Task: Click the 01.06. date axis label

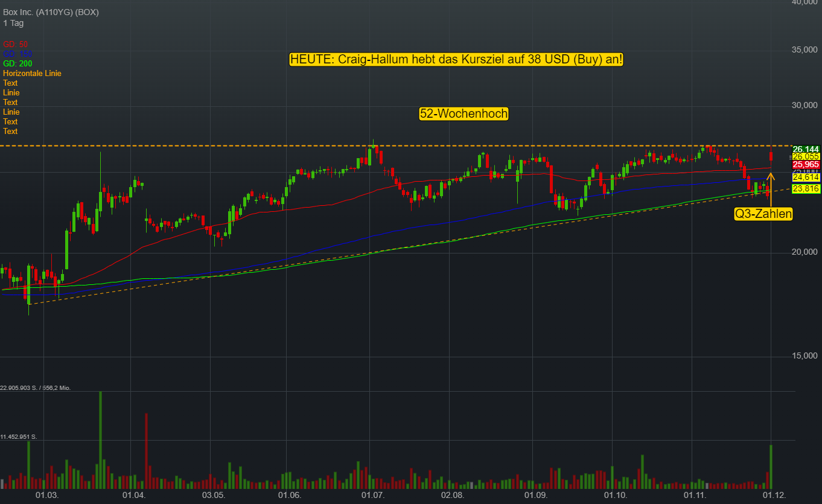Action: coord(289,495)
